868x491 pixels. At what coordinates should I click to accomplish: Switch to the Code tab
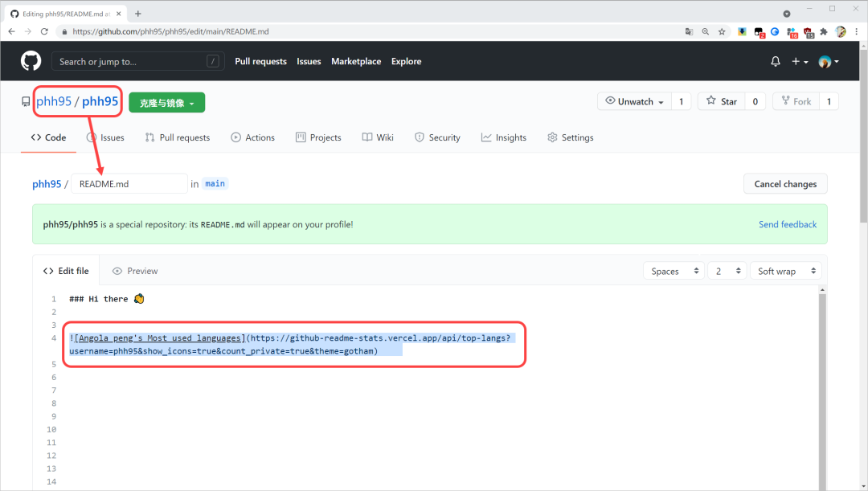(x=49, y=137)
